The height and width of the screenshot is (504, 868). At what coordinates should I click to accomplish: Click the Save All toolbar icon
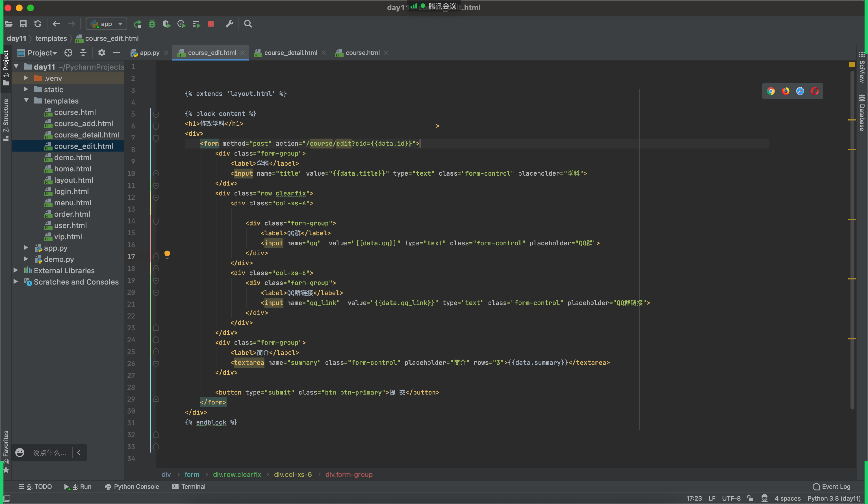click(x=23, y=24)
